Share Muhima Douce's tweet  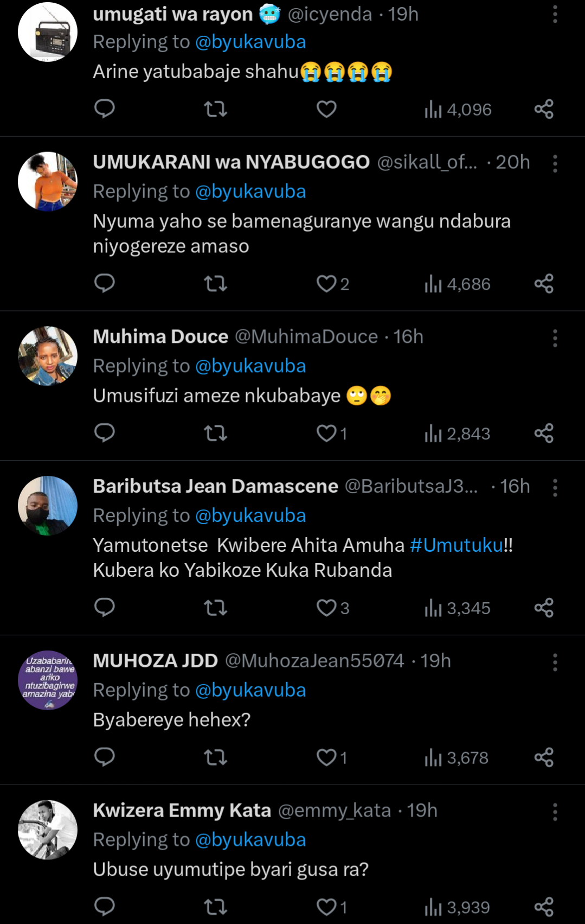pos(544,434)
